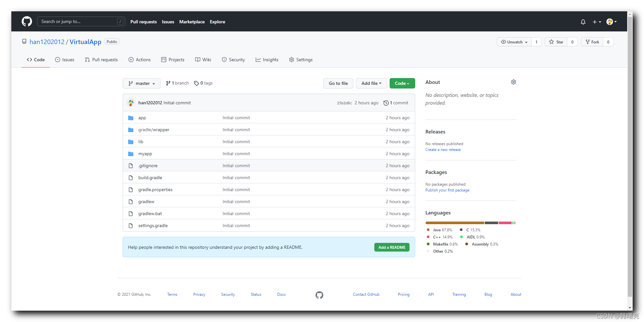
Task: Go to Explore
Action: pos(217,22)
